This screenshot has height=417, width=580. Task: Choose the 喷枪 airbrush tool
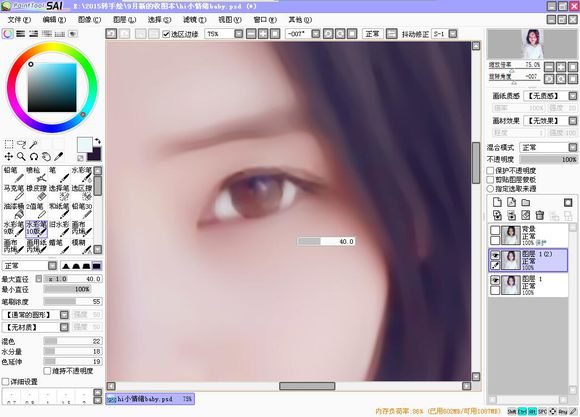coord(36,175)
